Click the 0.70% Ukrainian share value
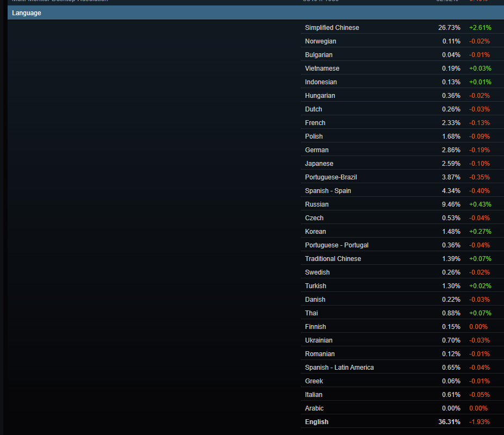 click(x=451, y=340)
